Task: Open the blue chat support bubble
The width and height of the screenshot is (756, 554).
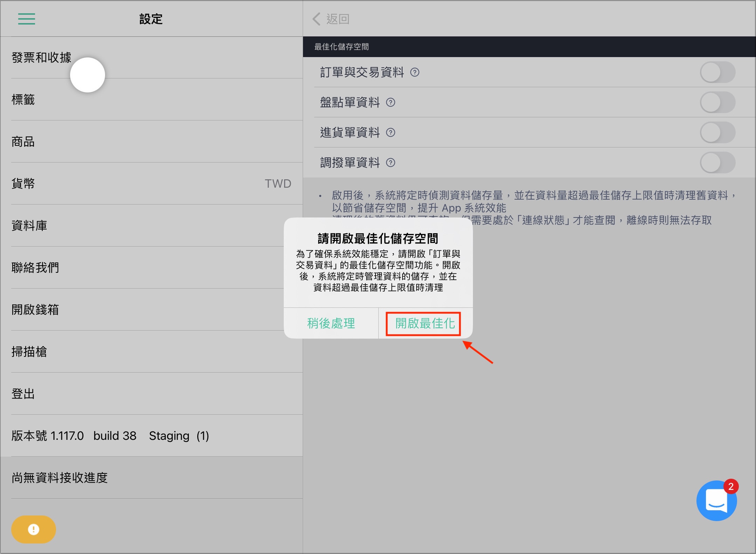Action: (x=716, y=500)
